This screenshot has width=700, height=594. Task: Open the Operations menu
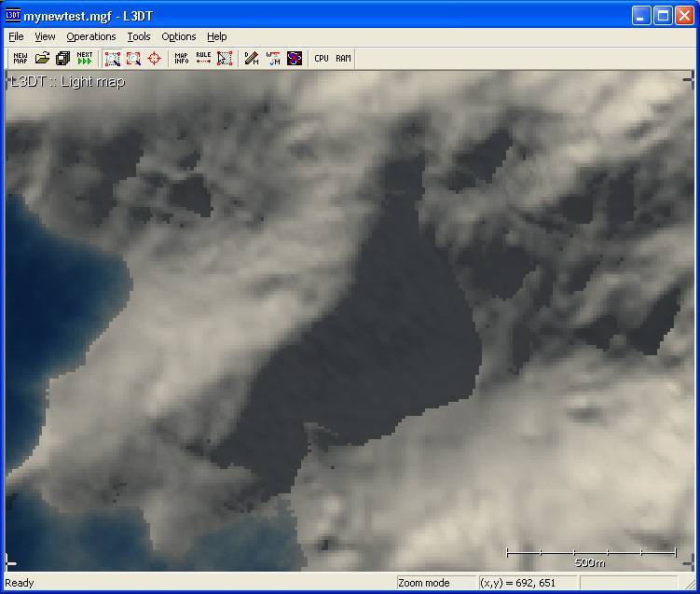pos(91,36)
